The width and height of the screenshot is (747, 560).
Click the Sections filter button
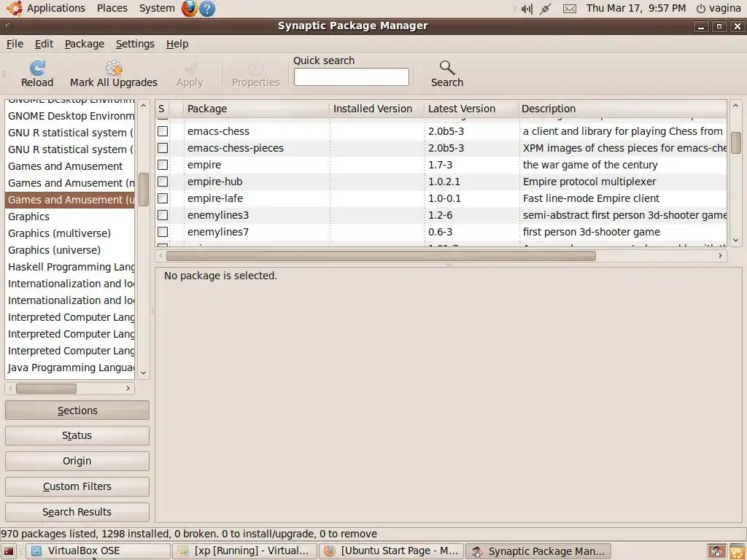77,411
